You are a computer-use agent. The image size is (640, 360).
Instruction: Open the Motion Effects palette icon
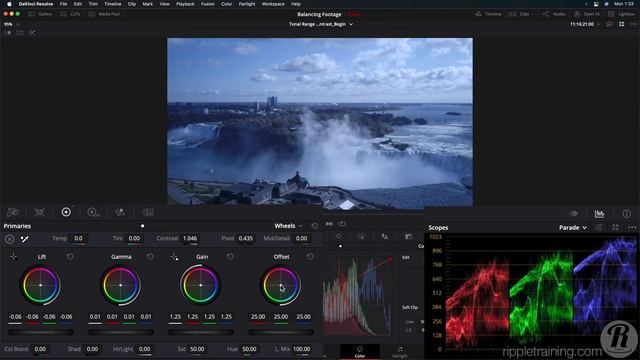[x=148, y=212]
